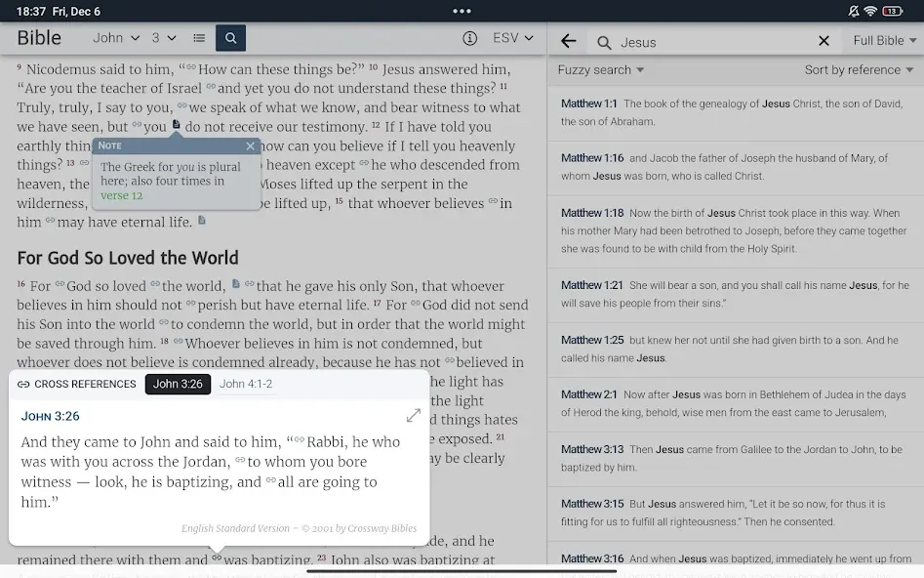Change the Fuzzy search mode dropdown
The image size is (924, 578).
pos(600,69)
